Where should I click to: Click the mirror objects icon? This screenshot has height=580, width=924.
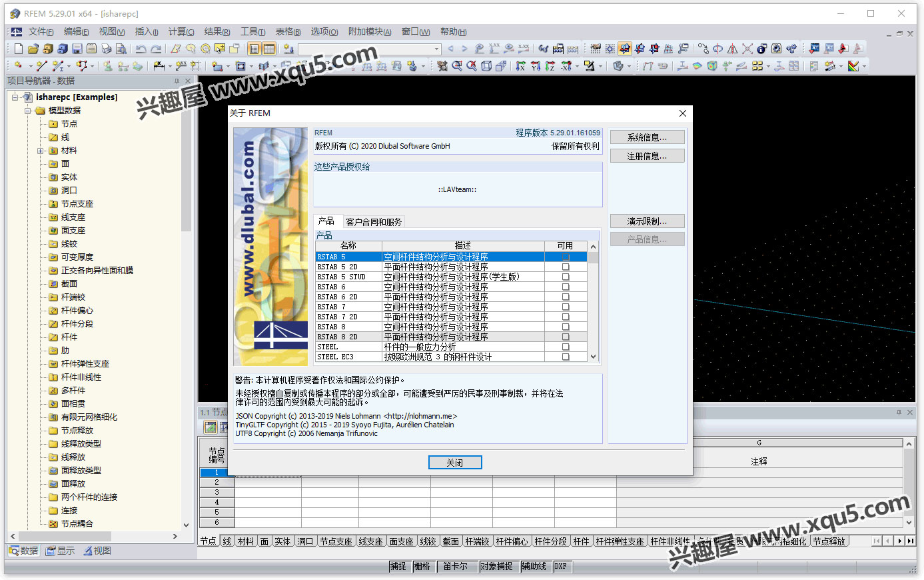point(732,49)
